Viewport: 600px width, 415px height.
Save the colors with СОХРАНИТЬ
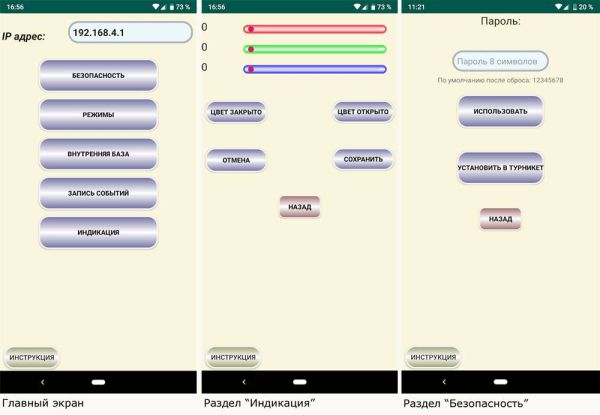point(363,159)
